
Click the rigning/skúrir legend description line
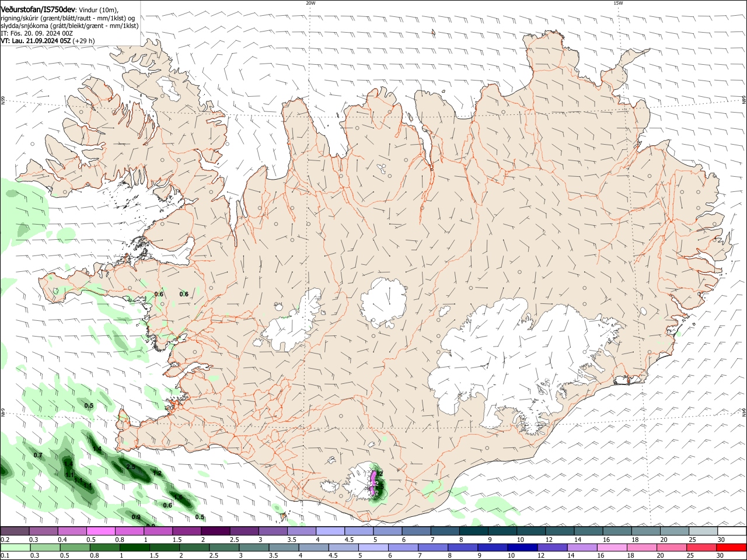click(68, 17)
